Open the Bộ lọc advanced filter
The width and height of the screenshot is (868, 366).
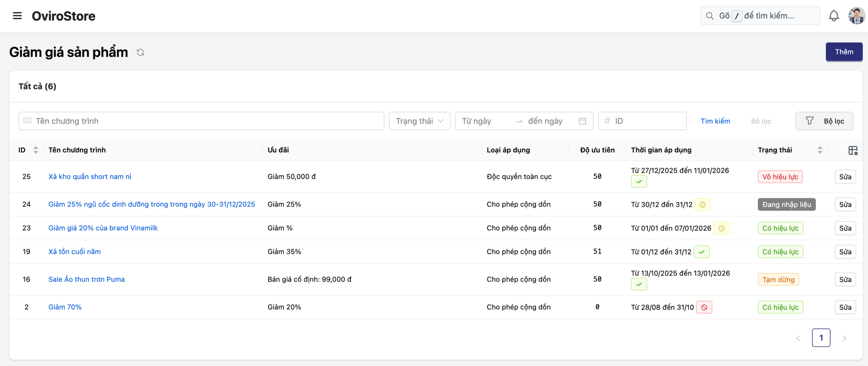[x=824, y=121]
